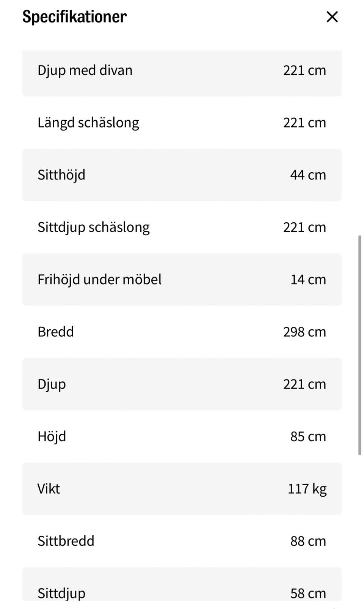This screenshot has height=609, width=364.
Task: Click the 88 cm seat width value
Action: coord(308,541)
